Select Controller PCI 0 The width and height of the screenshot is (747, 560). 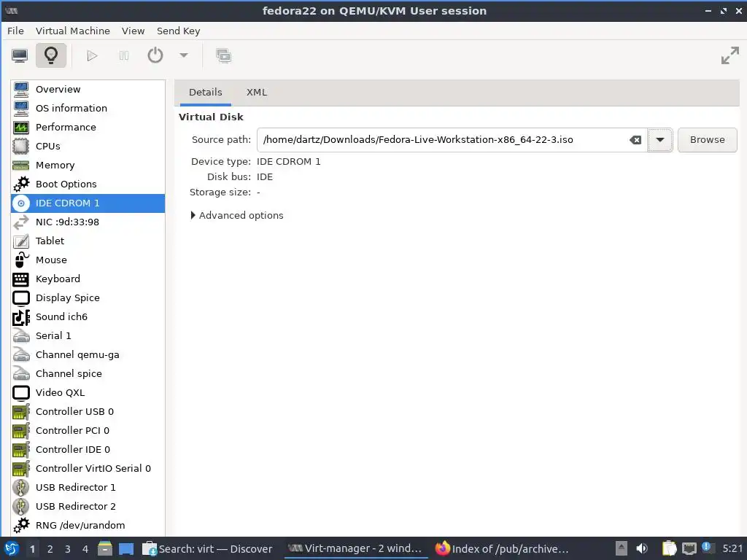(88, 430)
